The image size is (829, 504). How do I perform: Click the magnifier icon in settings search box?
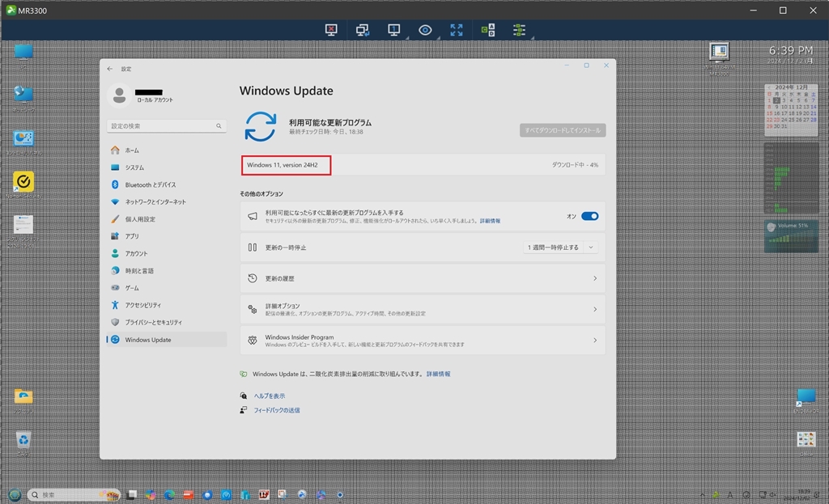pos(219,125)
